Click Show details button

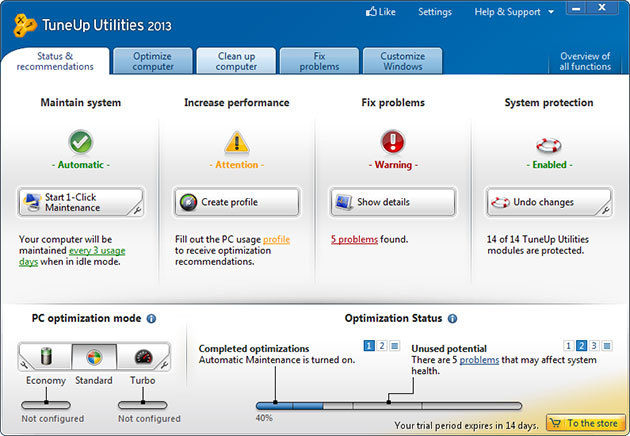click(x=393, y=202)
